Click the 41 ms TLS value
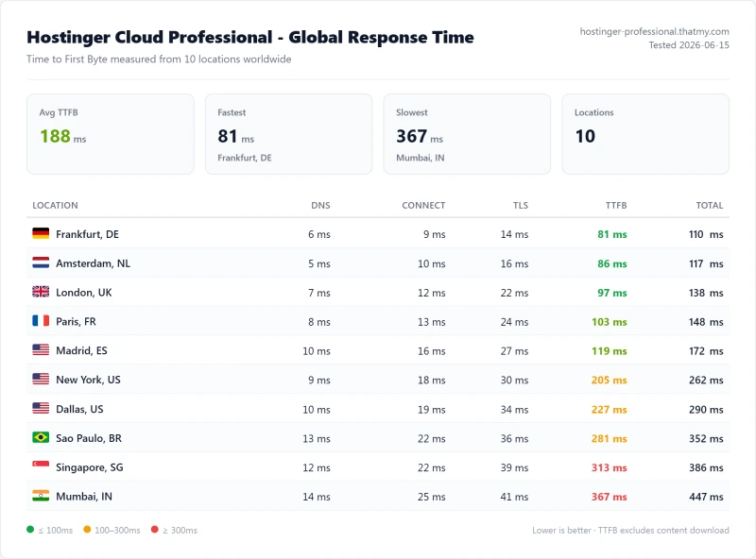This screenshot has height=559, width=756. (x=514, y=497)
